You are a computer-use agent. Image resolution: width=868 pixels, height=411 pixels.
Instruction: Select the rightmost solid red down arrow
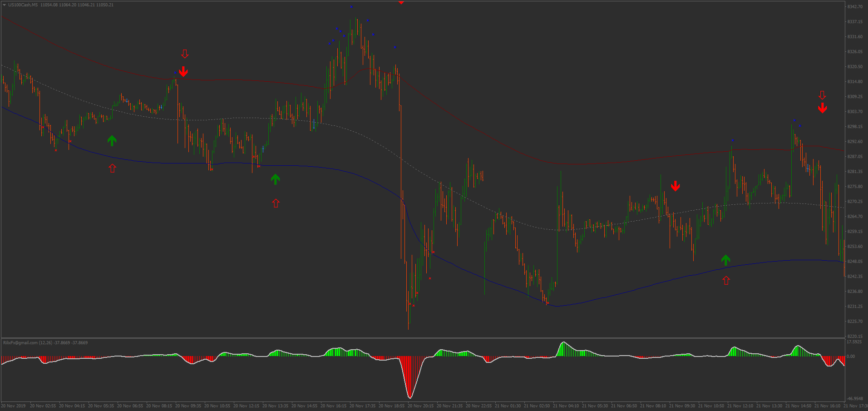tap(822, 108)
